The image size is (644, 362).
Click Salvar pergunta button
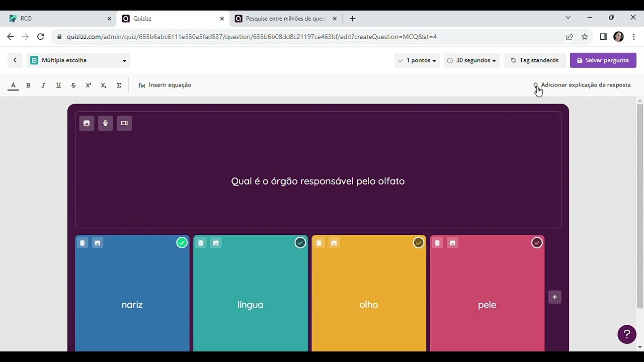point(603,60)
